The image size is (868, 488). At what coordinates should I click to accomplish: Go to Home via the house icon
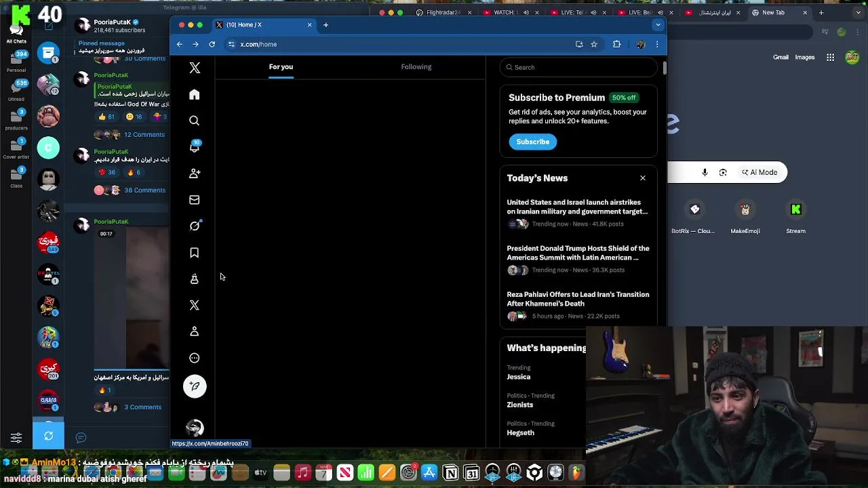(x=195, y=94)
